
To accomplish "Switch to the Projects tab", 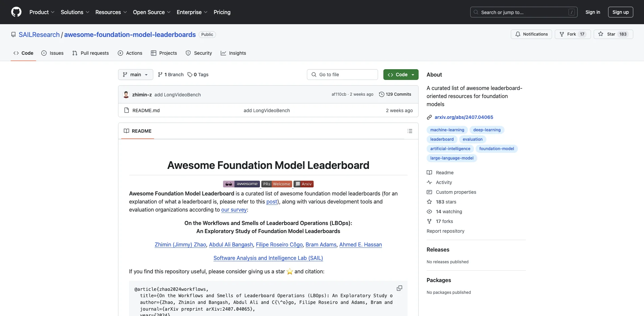I will pos(164,53).
